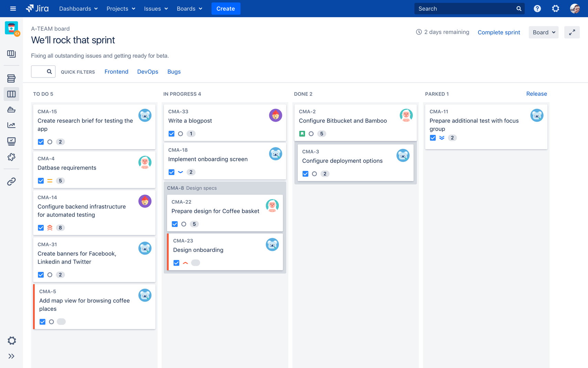Screen dimensions: 588x368
Task: Open the Backlog view in the sidebar
Action: (x=11, y=78)
